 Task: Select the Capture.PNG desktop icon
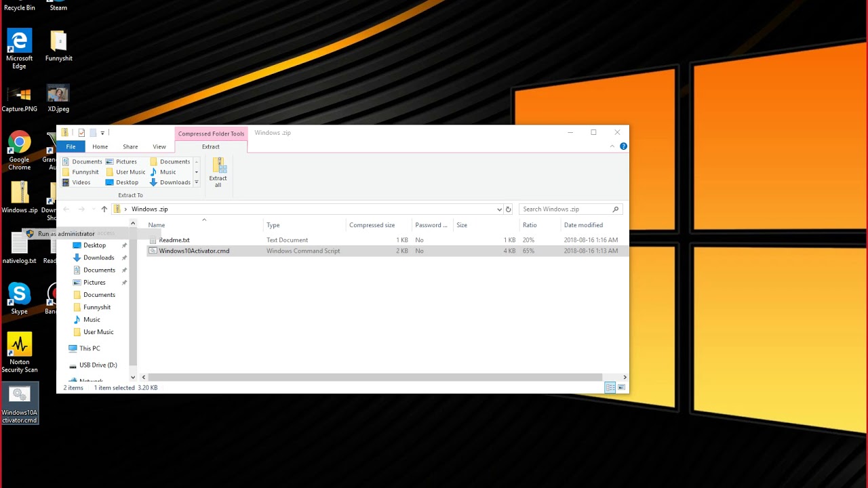(19, 99)
